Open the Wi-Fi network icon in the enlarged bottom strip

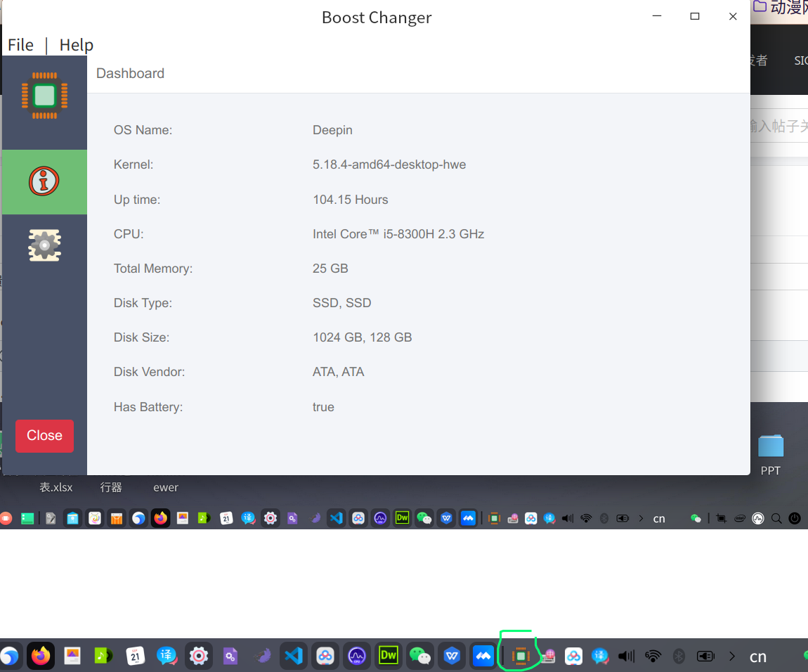point(653,656)
